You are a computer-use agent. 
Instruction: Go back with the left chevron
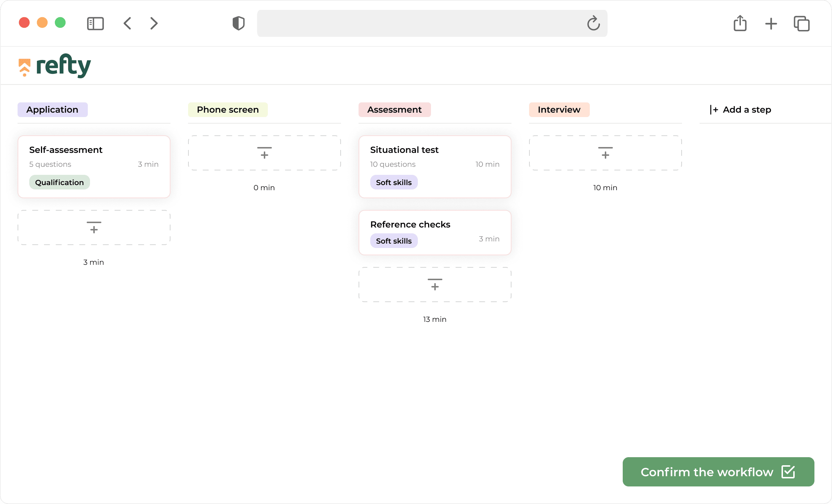point(127,23)
